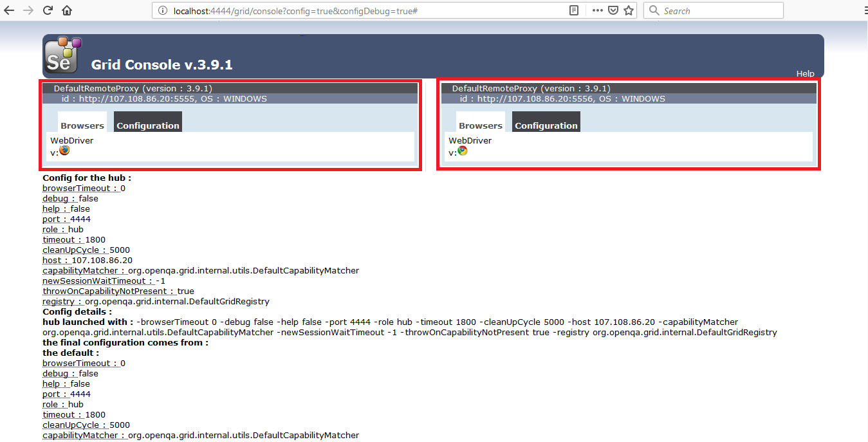
Task: Toggle Reader View for the page
Action: click(x=573, y=10)
